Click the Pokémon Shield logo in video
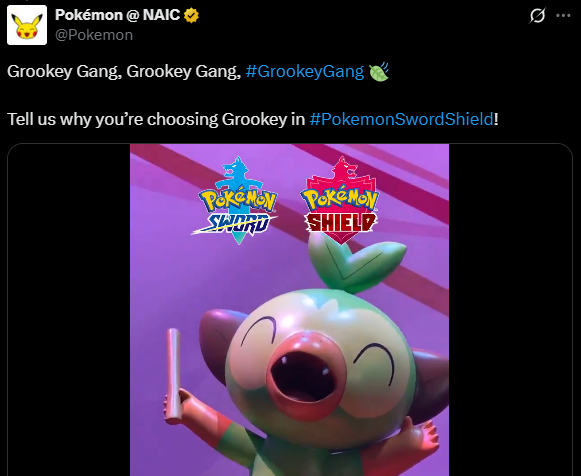 340,200
